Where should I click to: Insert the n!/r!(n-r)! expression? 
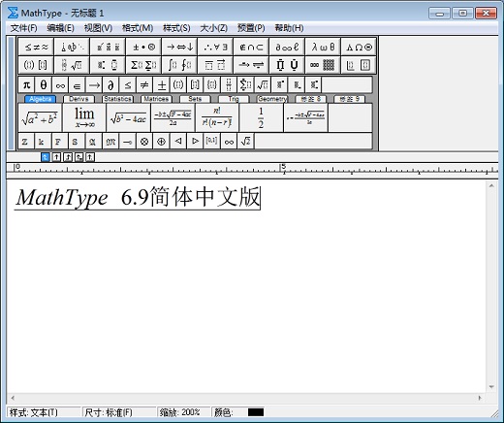tap(217, 118)
